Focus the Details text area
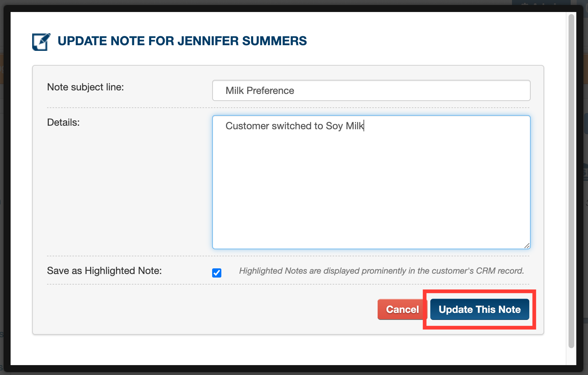The image size is (588, 375). point(371,182)
